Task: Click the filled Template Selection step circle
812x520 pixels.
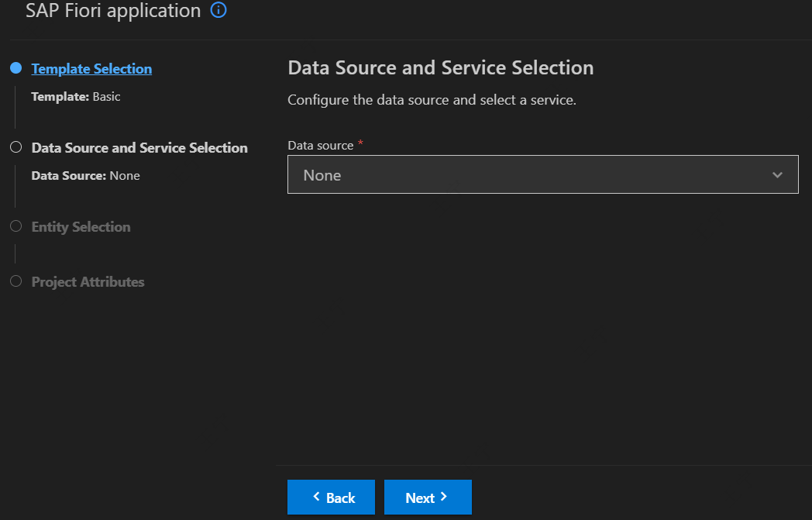Action: pos(15,68)
